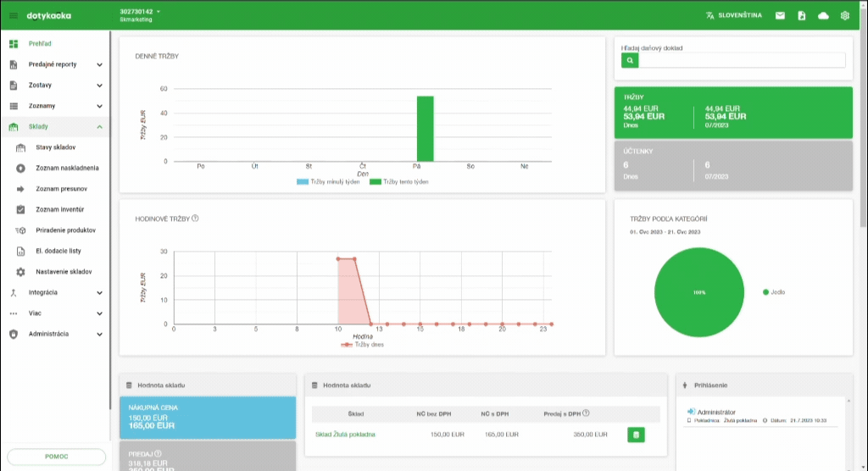The width and height of the screenshot is (868, 471).
Task: Expand the Administrácia chevron
Action: pyautogui.click(x=99, y=335)
